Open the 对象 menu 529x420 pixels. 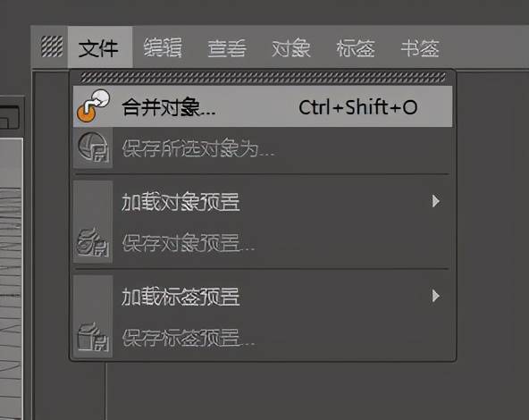pyautogui.click(x=291, y=47)
